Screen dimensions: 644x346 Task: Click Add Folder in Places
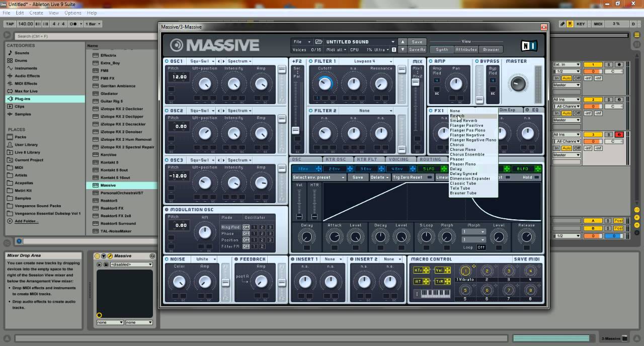click(26, 221)
